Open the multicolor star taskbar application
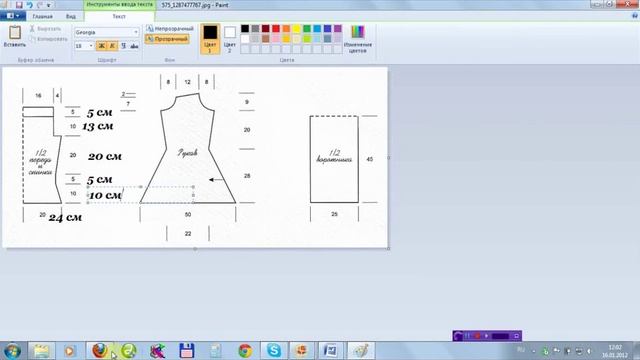The width and height of the screenshot is (640, 360). [x=158, y=351]
